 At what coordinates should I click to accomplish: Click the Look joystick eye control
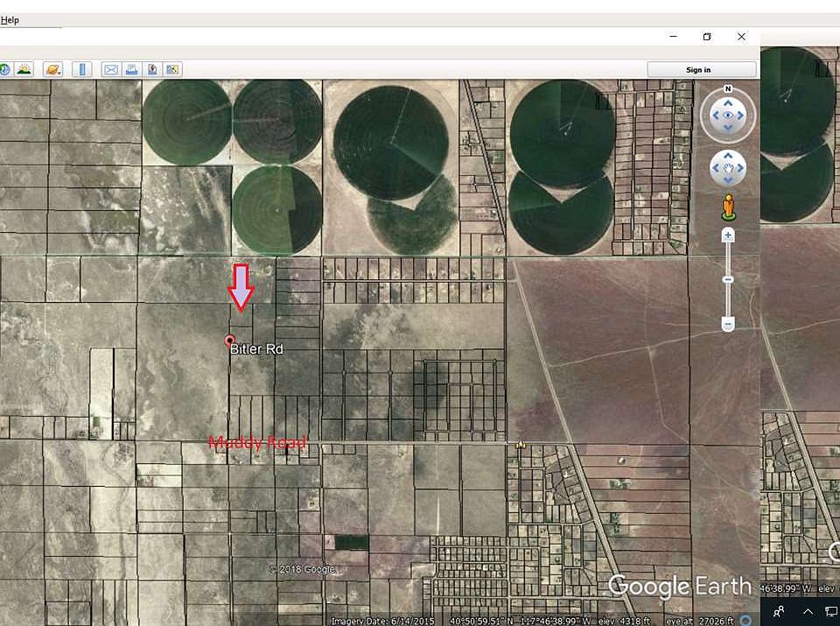point(728,115)
